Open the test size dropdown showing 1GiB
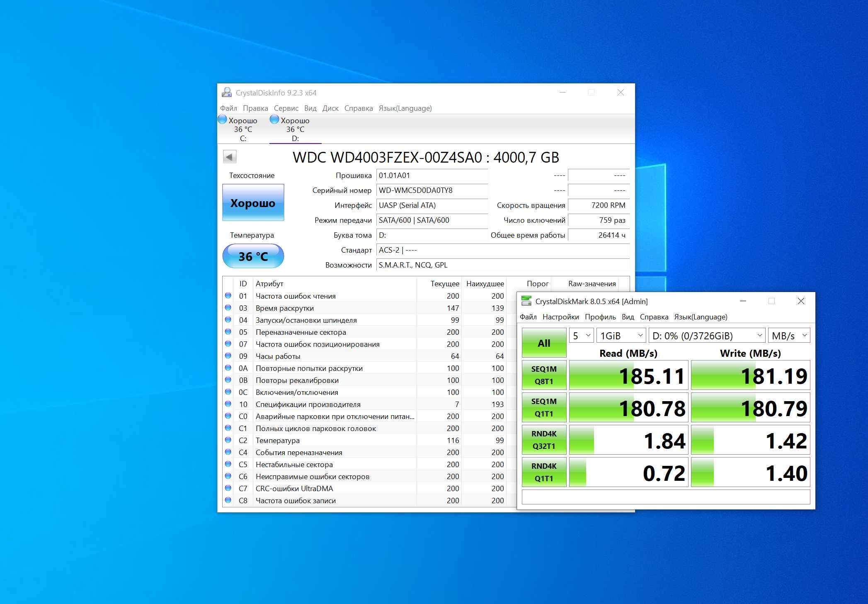The image size is (868, 604). pyautogui.click(x=621, y=336)
